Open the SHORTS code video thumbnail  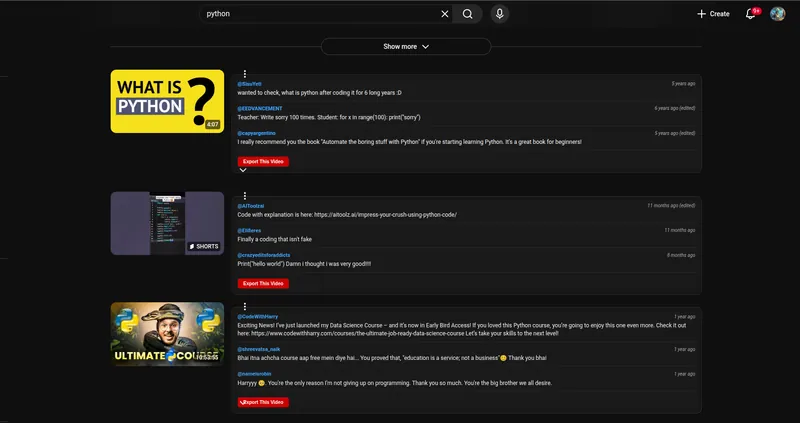[x=167, y=223]
